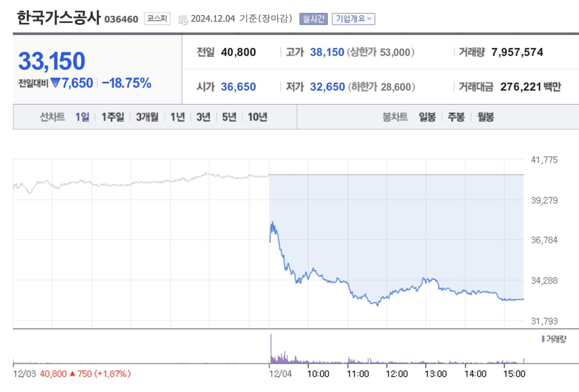
Task: Click the 코스피 market label
Action: click(157, 18)
